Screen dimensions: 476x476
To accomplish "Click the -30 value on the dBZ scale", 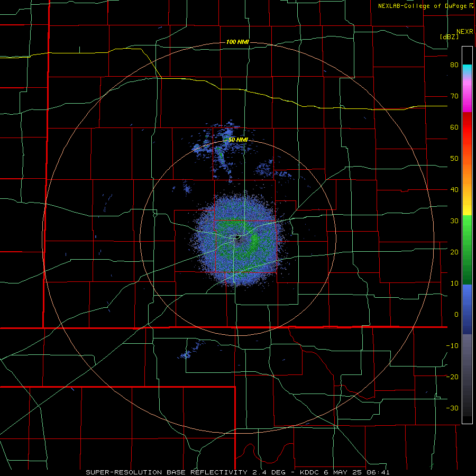I will pyautogui.click(x=452, y=408).
